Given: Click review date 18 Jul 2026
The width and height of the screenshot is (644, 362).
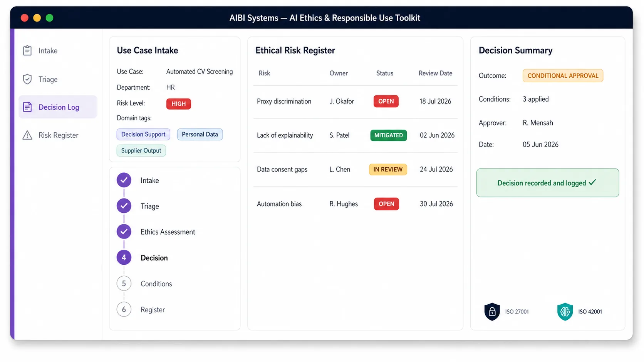Looking at the screenshot, I should (x=435, y=101).
